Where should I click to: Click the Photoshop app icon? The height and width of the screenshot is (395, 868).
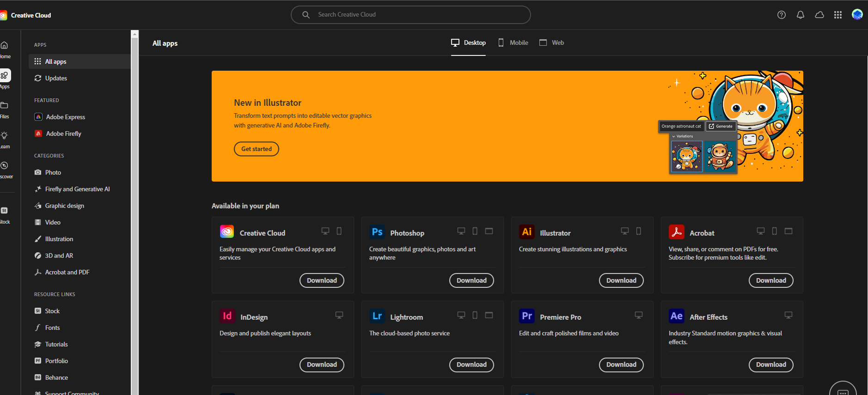click(x=377, y=232)
